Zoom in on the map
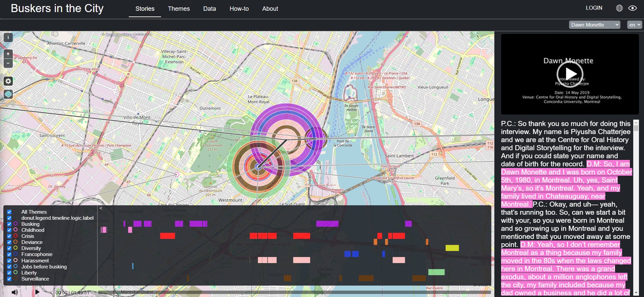Image resolution: width=644 pixels, height=297 pixels. tap(8, 54)
